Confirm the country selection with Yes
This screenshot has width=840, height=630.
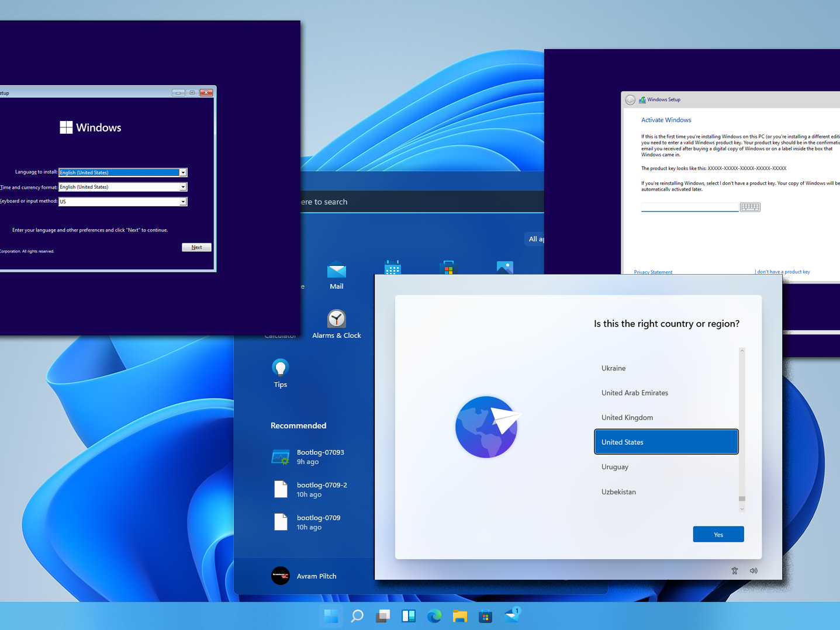click(718, 534)
